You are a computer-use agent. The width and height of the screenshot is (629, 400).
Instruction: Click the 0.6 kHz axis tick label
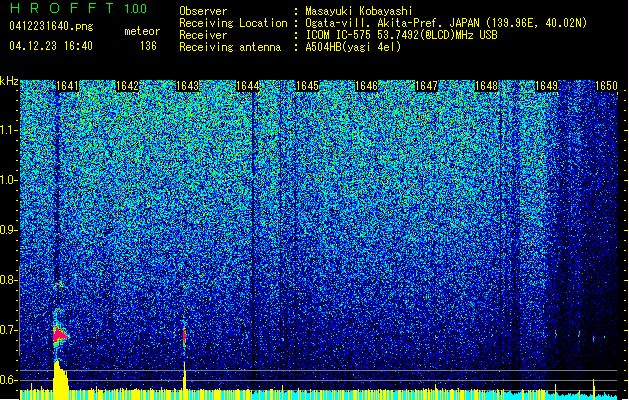coord(8,380)
